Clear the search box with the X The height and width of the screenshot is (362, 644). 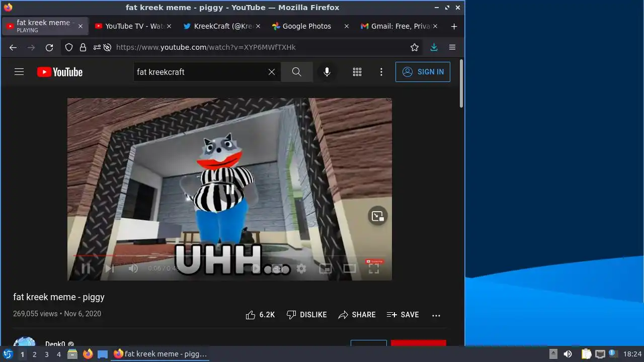(272, 72)
